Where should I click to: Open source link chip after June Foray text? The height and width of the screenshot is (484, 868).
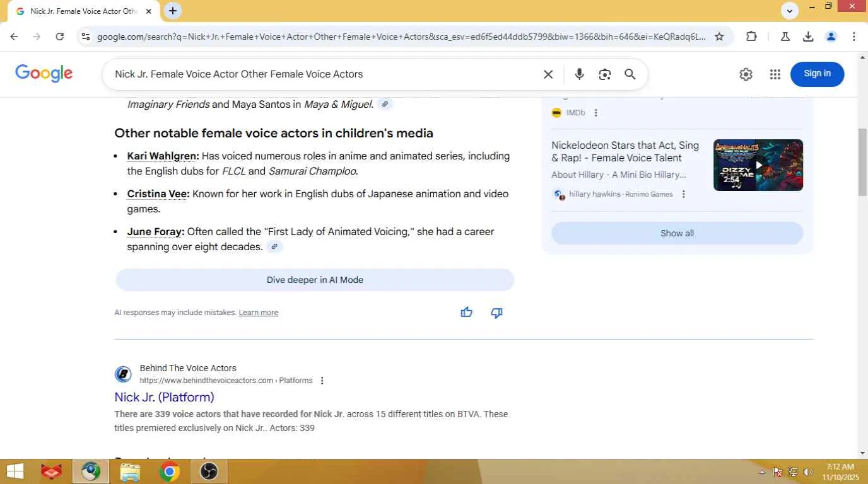point(274,246)
